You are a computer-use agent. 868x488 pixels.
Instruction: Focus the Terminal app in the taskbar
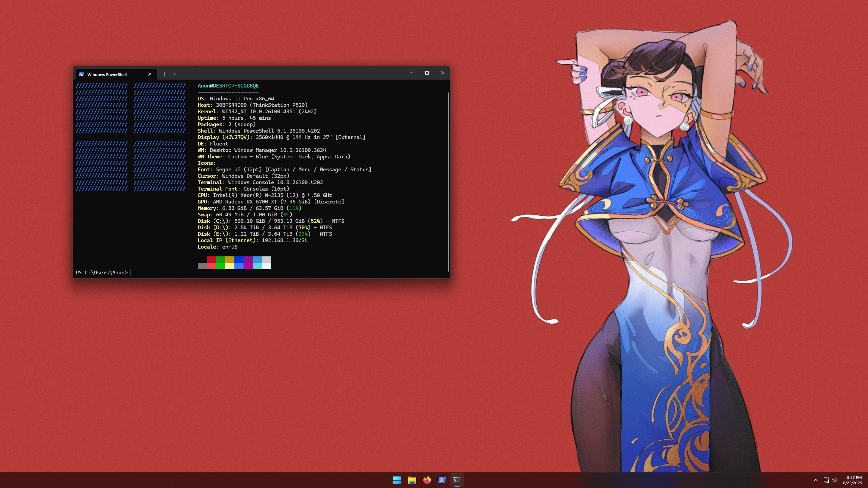[457, 480]
